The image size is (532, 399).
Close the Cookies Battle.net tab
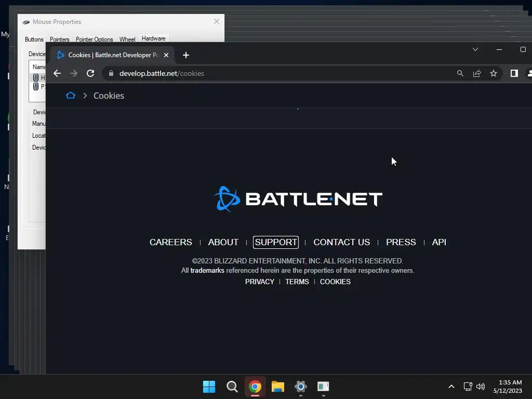pos(166,55)
